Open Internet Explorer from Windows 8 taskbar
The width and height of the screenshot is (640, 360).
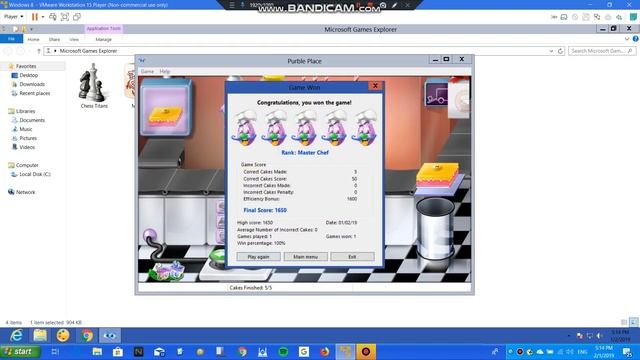[x=16, y=336]
